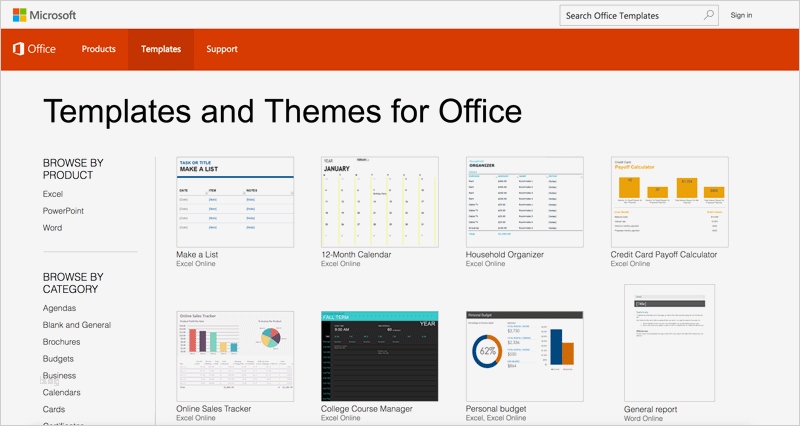This screenshot has width=800, height=426.
Task: Click the search magnifier icon
Action: pos(709,15)
